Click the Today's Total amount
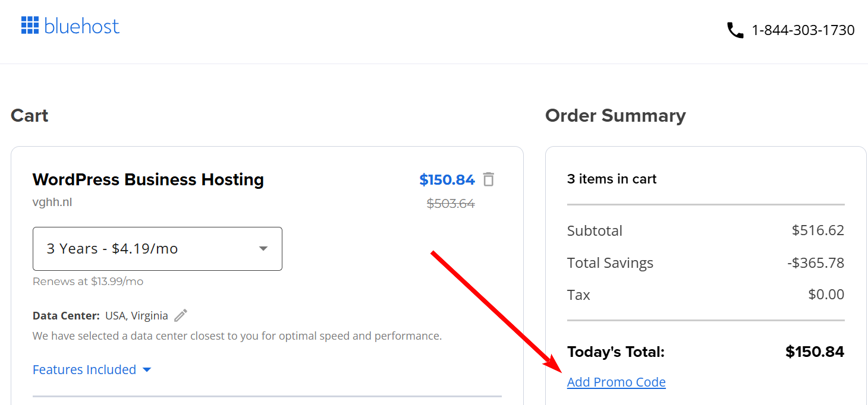This screenshot has width=868, height=405. click(x=814, y=351)
